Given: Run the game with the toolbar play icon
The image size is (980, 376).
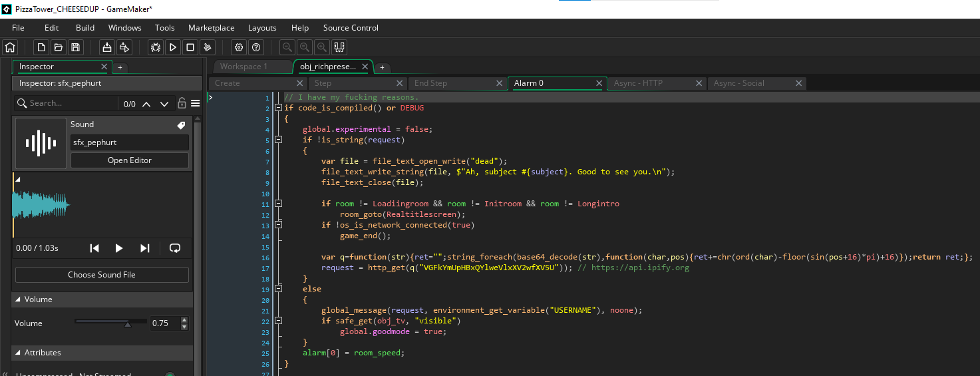Looking at the screenshot, I should coord(173,47).
